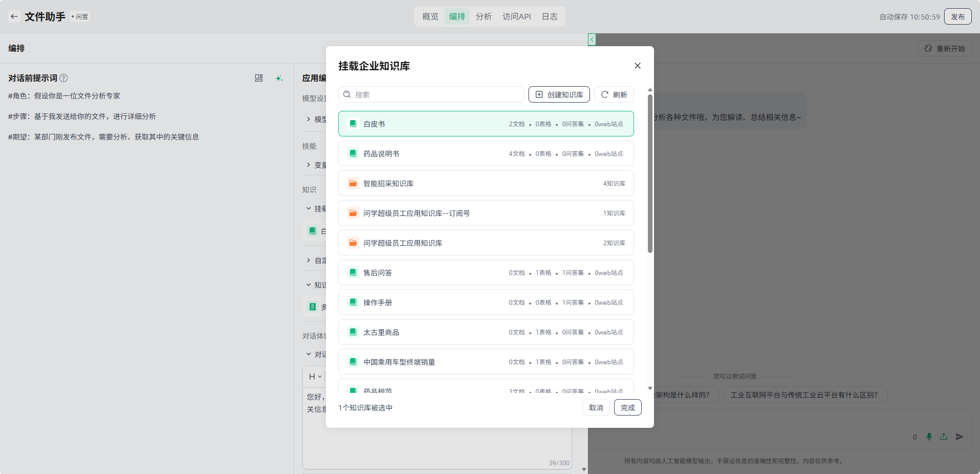The height and width of the screenshot is (474, 980).
Task: Click the AI optimize prompt sparkle icon
Action: (279, 78)
